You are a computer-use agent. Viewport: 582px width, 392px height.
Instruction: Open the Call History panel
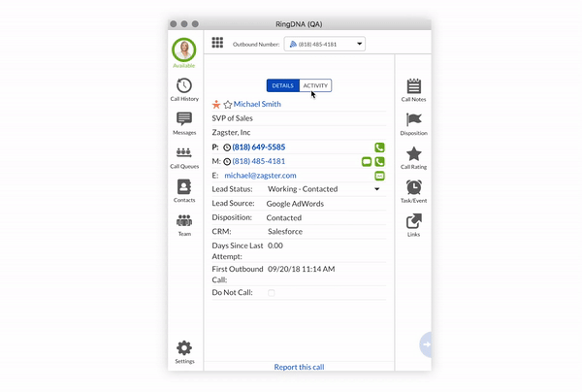tap(184, 89)
